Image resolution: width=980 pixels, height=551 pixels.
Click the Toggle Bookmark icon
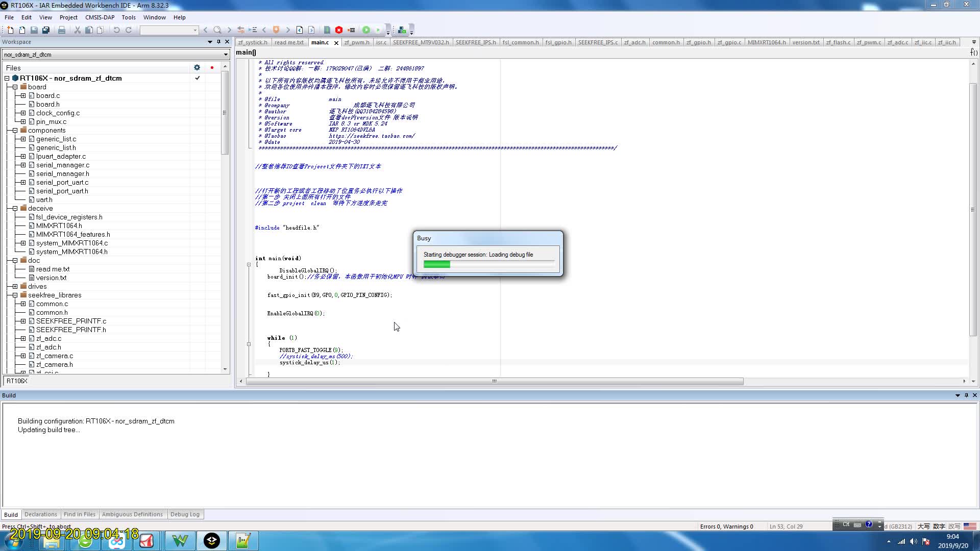pos(276,30)
